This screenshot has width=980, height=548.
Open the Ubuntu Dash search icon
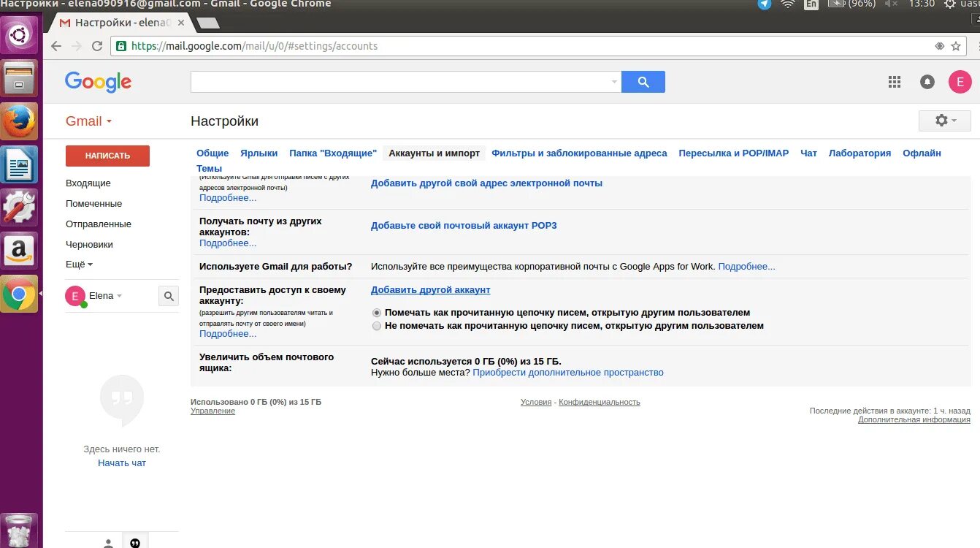pos(19,34)
